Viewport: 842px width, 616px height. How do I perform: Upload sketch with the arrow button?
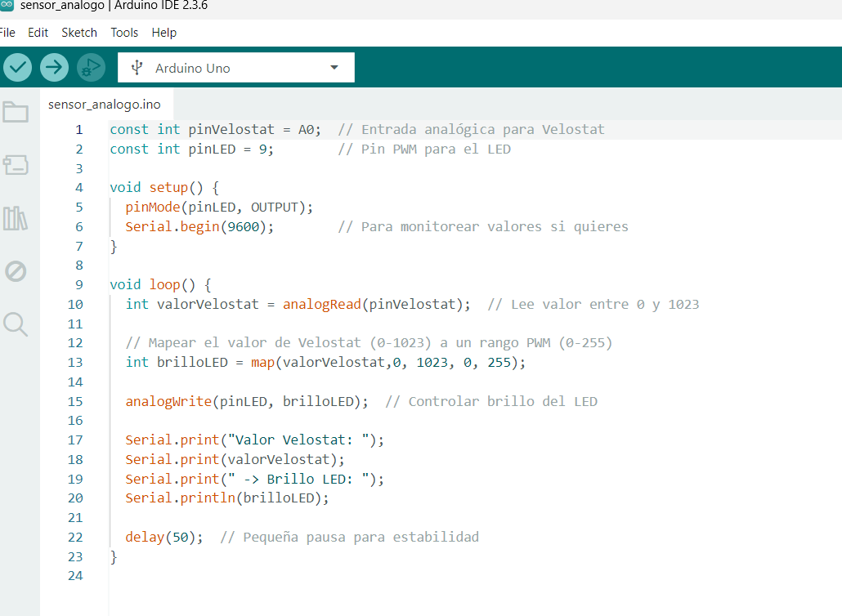(54, 67)
